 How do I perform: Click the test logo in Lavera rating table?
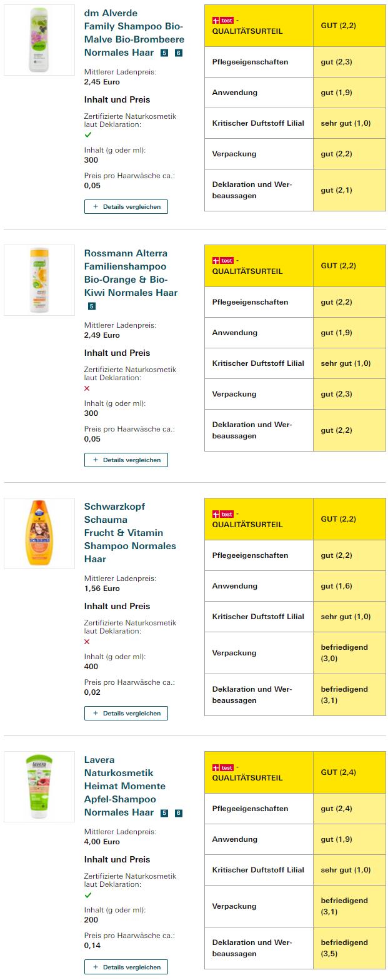223,767
